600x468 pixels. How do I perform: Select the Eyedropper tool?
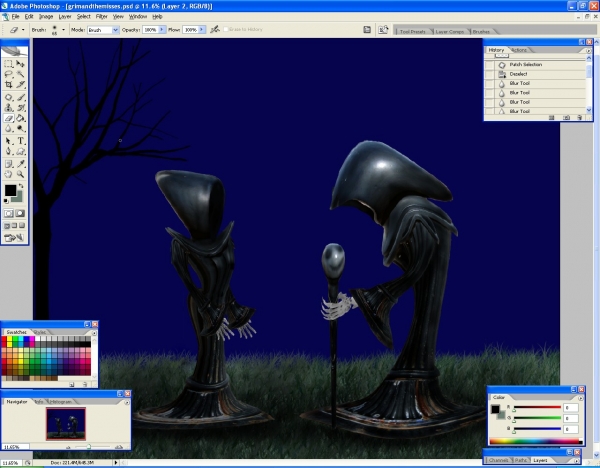pyautogui.click(x=20, y=164)
